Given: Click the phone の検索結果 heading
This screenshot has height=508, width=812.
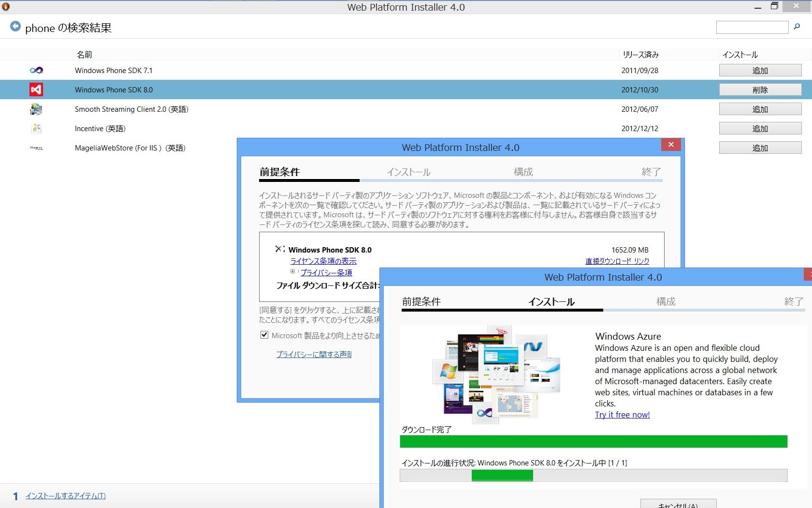Looking at the screenshot, I should [x=68, y=28].
